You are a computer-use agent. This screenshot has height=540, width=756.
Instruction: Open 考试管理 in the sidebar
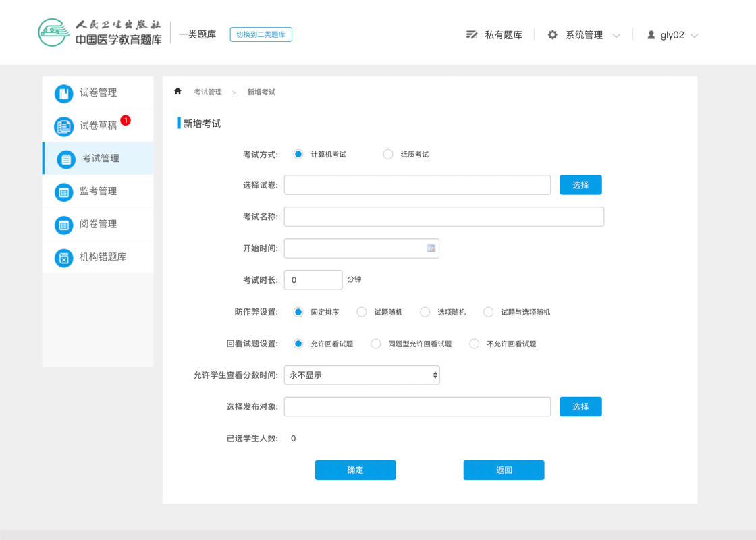pyautogui.click(x=100, y=159)
